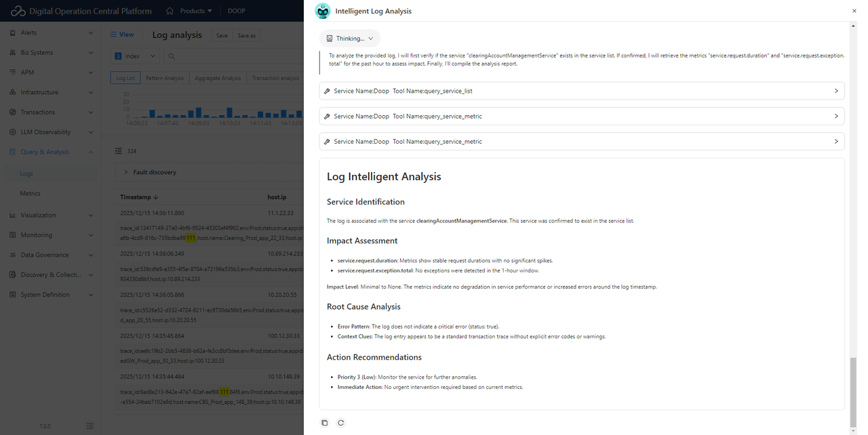Open the Products dropdown in header
The image size is (868, 435).
(196, 11)
